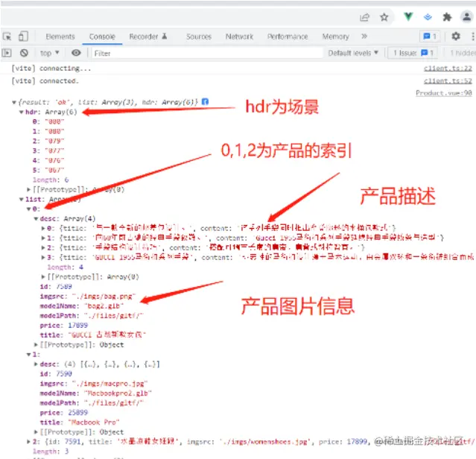Screen dimensions: 476x459
Task: Expand desc entry 1
Action: 43,238
